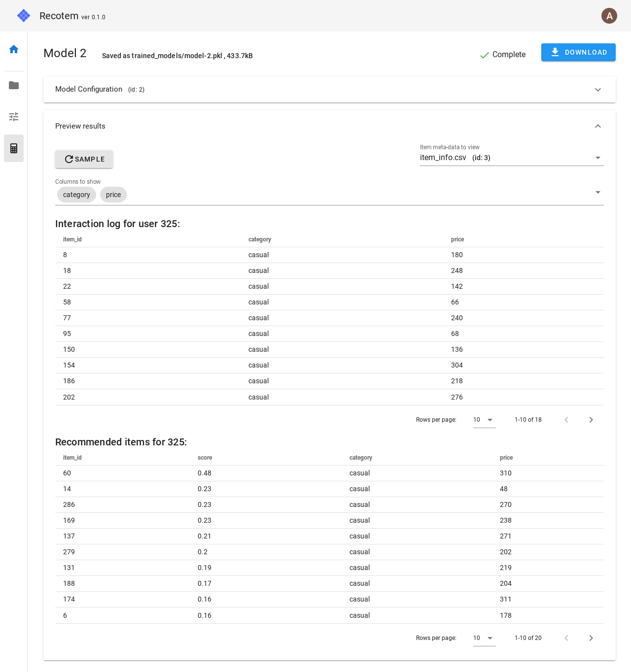Change rows per page for interaction log
The image size is (631, 672).
(484, 420)
